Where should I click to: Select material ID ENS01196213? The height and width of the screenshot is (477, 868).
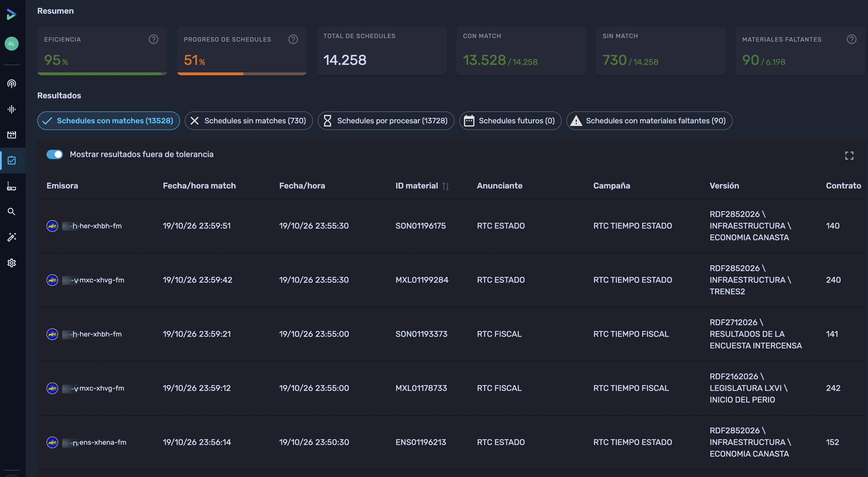tap(421, 442)
